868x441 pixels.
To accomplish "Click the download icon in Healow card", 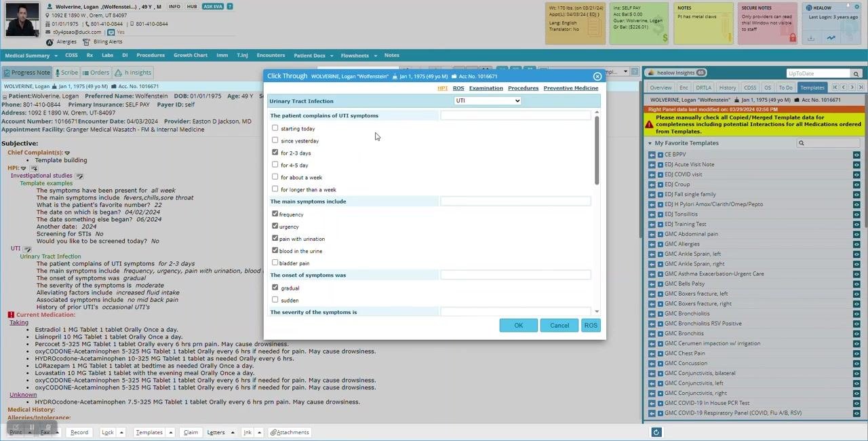I will pyautogui.click(x=810, y=38).
